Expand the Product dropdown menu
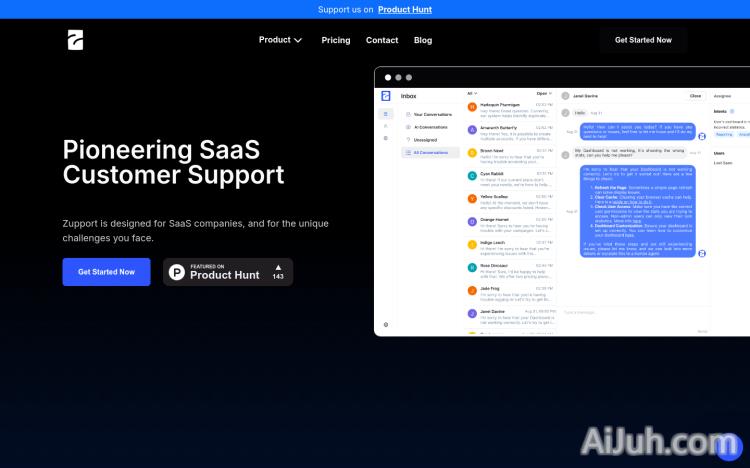Image resolution: width=750 pixels, height=468 pixels. (280, 40)
